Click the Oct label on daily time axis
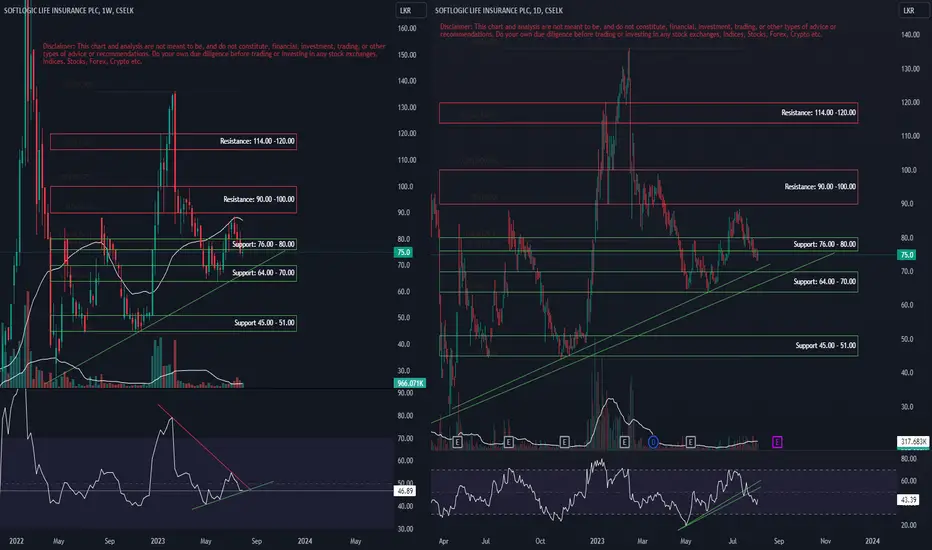932x550 pixels. pos(540,541)
